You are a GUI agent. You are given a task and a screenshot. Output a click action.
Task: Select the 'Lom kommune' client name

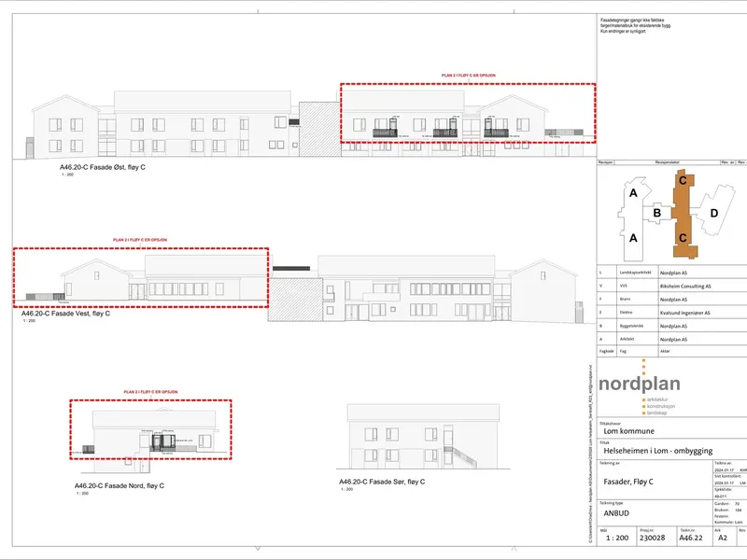click(628, 431)
